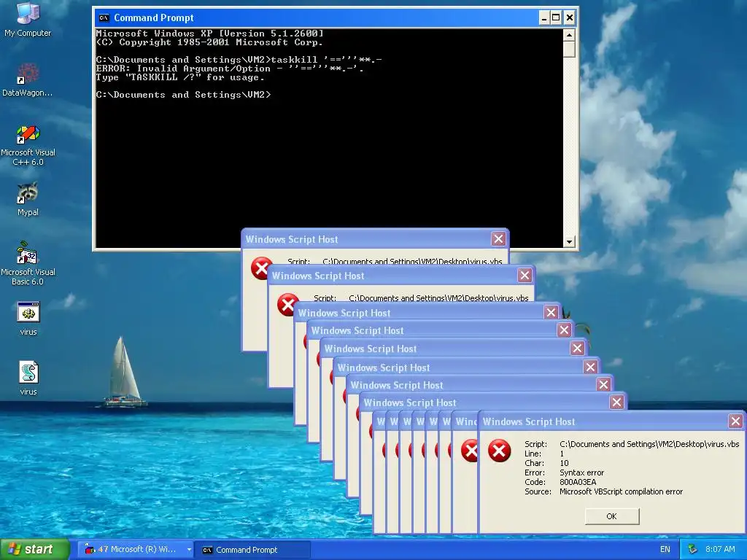This screenshot has height=560, width=747.
Task: Select the virus script file with scroll icon
Action: click(x=28, y=378)
